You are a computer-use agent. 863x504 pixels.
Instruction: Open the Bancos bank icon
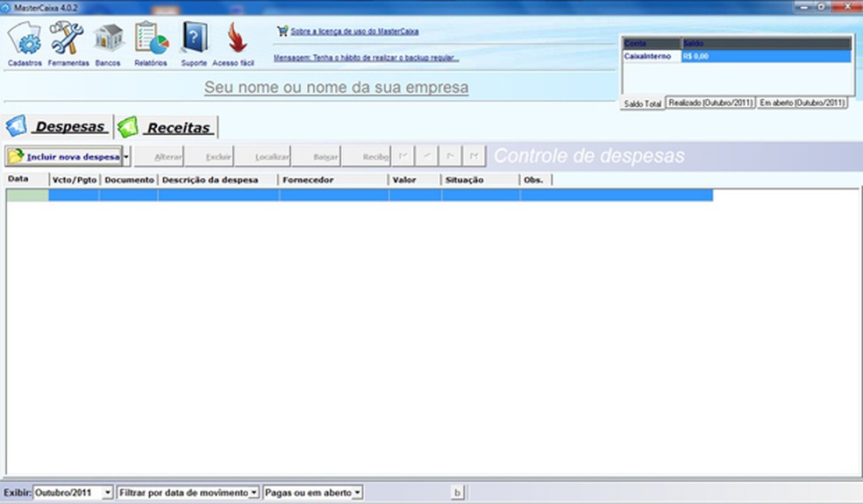(109, 39)
